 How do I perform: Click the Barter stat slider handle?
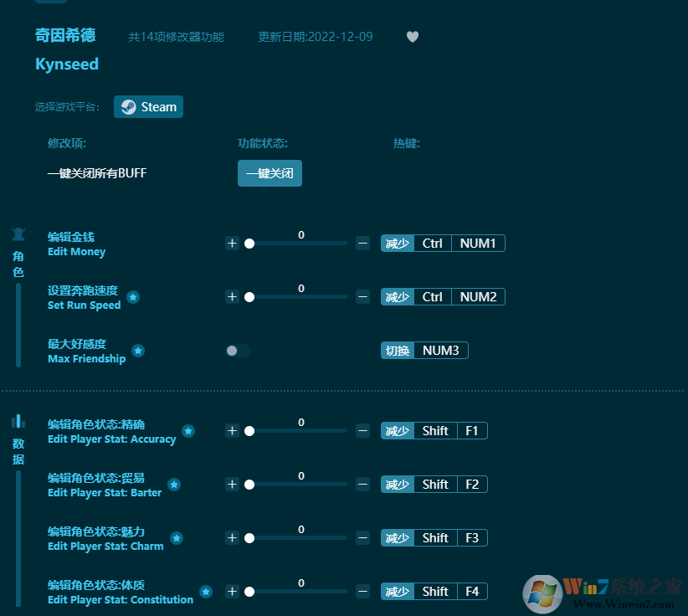249,485
